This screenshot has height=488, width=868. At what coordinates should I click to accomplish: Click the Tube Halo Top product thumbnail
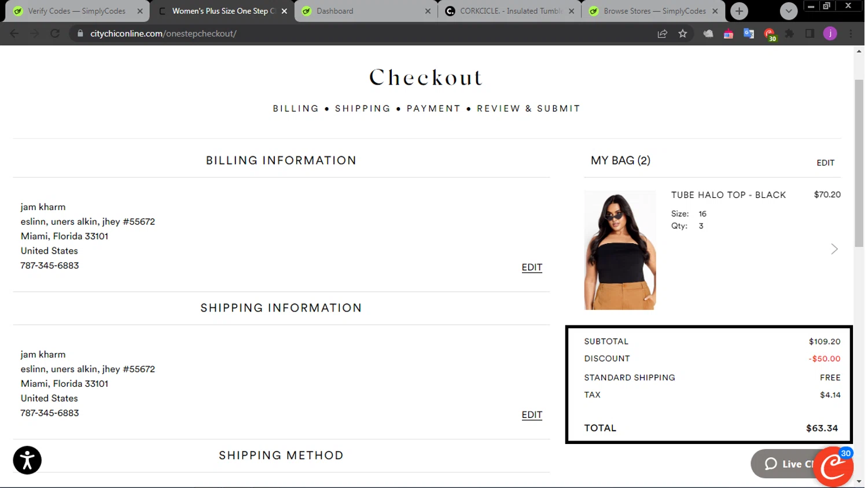[x=620, y=250]
